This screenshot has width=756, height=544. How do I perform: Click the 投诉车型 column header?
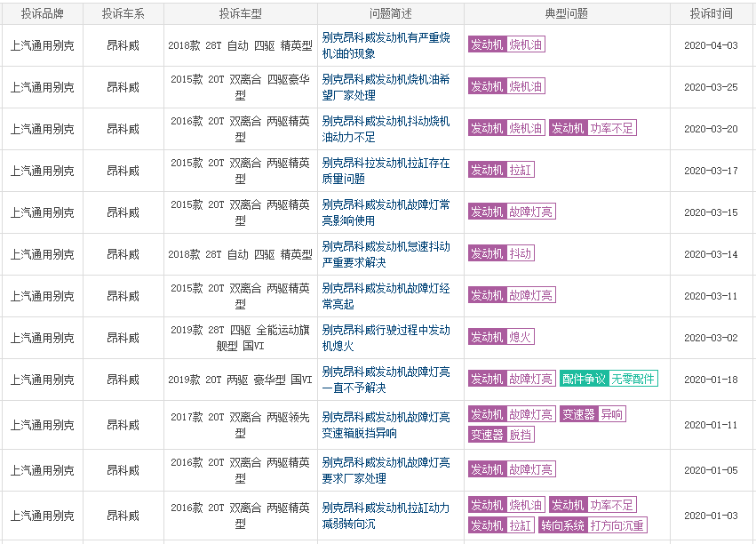coord(240,14)
